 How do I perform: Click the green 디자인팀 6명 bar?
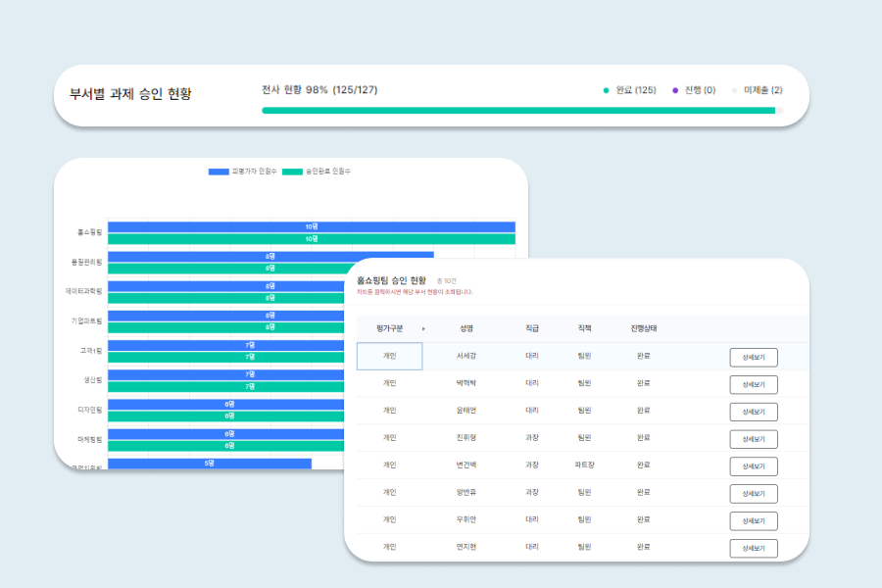[x=225, y=416]
